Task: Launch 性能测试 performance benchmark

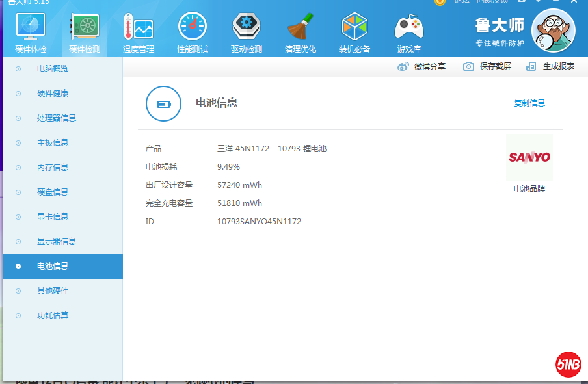Action: point(192,31)
